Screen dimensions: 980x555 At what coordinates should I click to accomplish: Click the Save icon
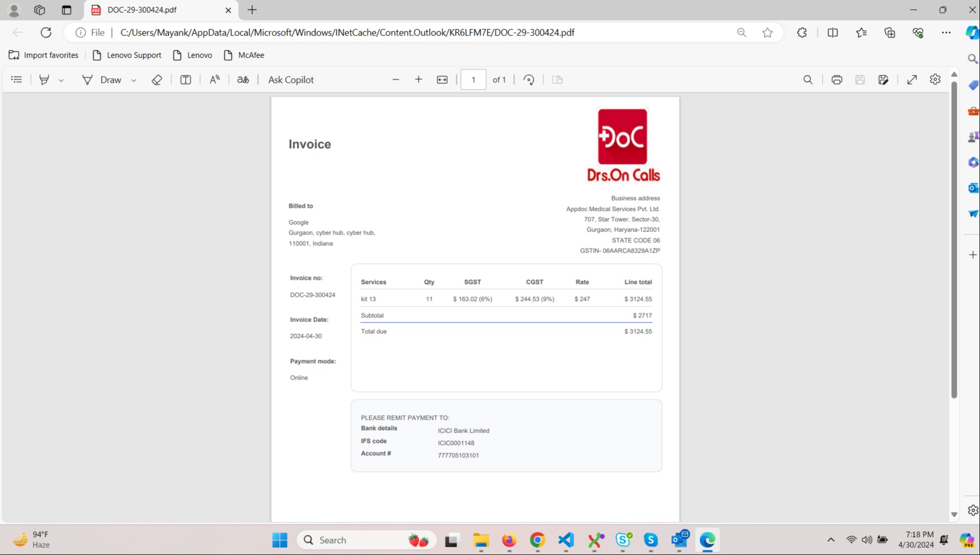(x=860, y=80)
